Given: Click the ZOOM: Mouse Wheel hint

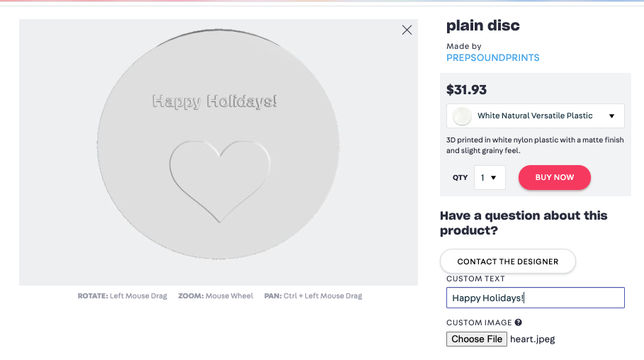Looking at the screenshot, I should (215, 296).
